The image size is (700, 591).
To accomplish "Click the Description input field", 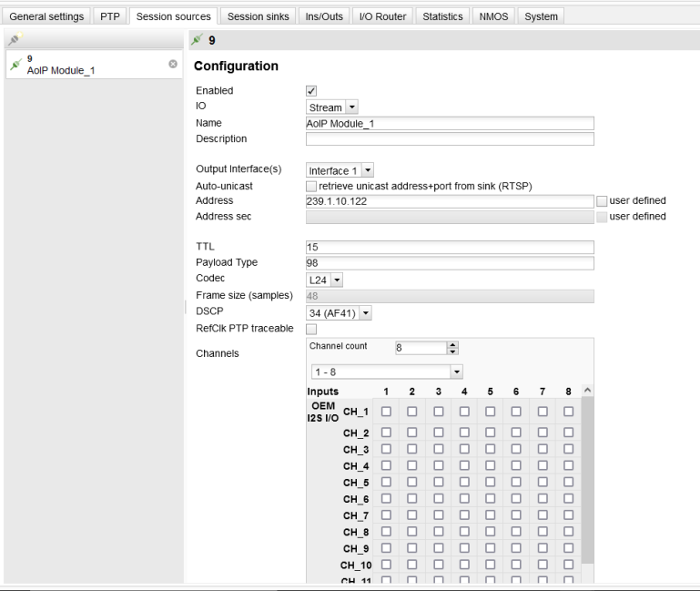I will pos(450,139).
